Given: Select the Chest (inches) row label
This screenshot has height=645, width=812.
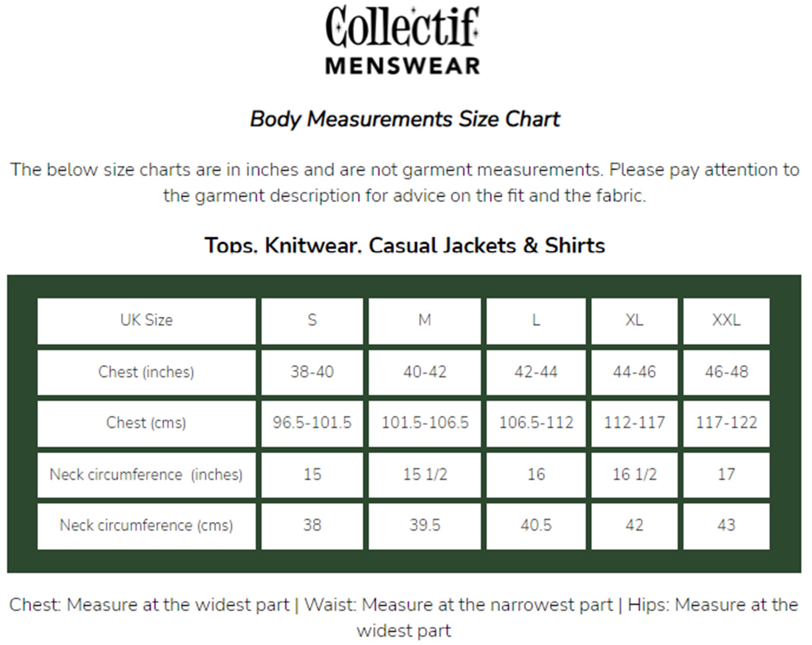Looking at the screenshot, I should (x=147, y=372).
